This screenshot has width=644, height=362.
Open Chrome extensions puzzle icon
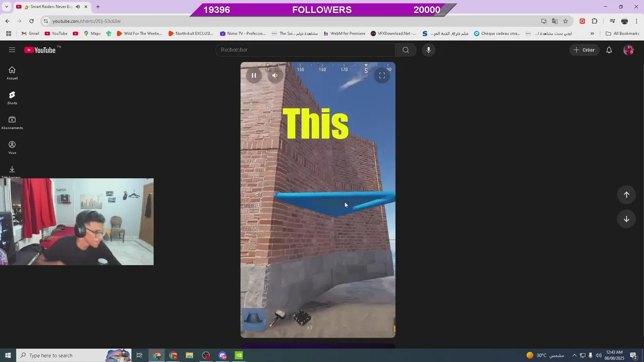[595, 21]
